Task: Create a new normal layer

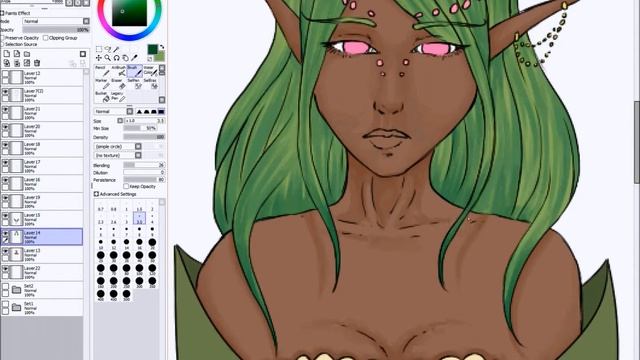Action: (7, 54)
